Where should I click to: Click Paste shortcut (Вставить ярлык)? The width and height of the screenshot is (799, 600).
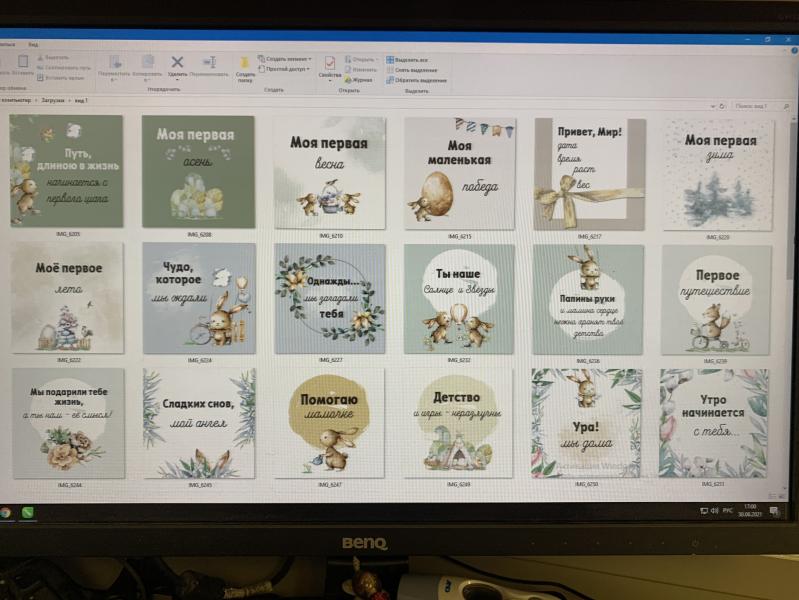[x=62, y=77]
